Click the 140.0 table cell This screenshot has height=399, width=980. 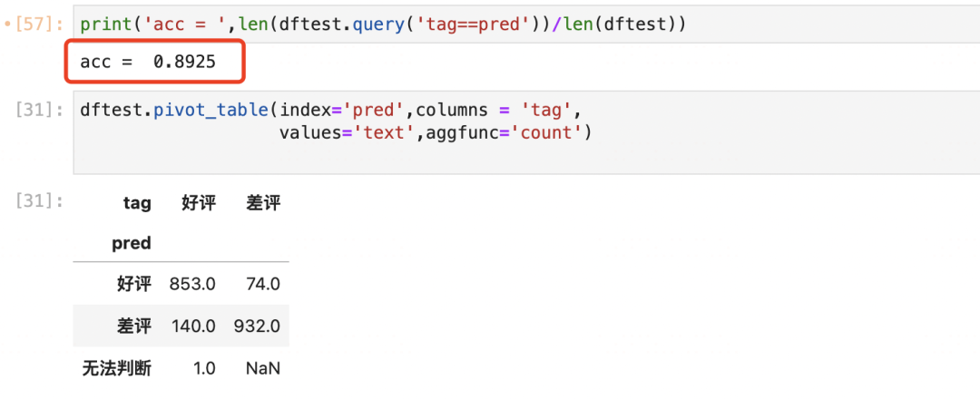click(192, 326)
